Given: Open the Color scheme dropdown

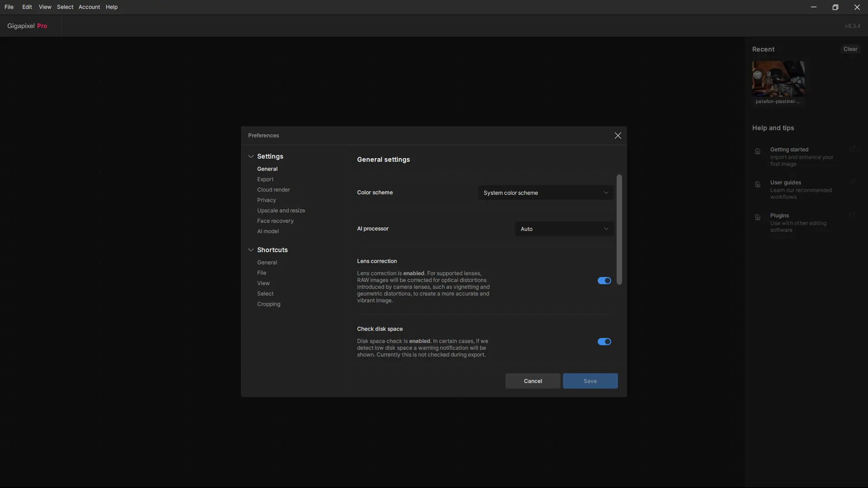Looking at the screenshot, I should pyautogui.click(x=546, y=193).
